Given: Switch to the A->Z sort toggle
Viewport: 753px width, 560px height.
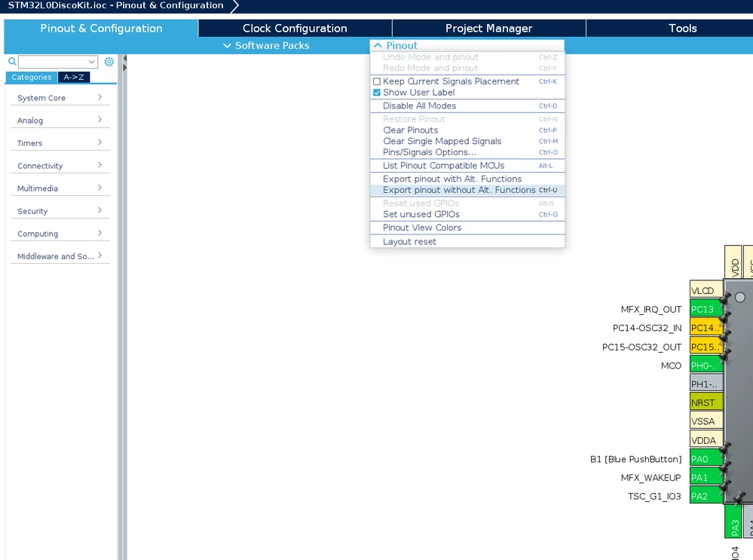Looking at the screenshot, I should (73, 77).
